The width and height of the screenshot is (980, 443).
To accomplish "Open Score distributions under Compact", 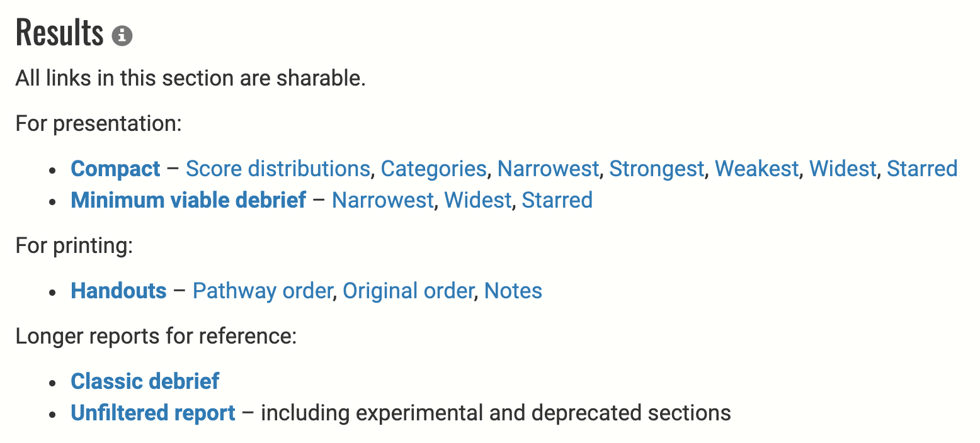I will pos(278,169).
